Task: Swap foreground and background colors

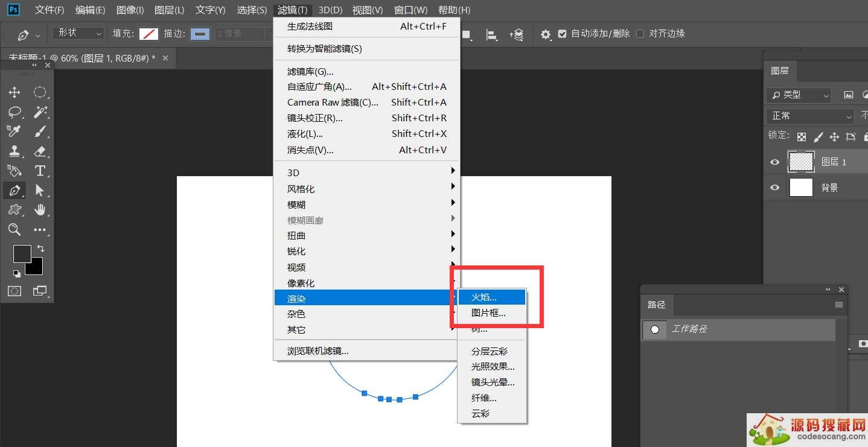Action: [40, 248]
